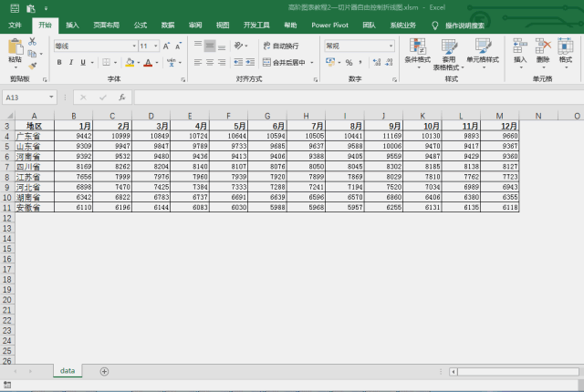Screen dimensions: 584x392
Task: Open the File (文件) tab
Action: coord(15,25)
